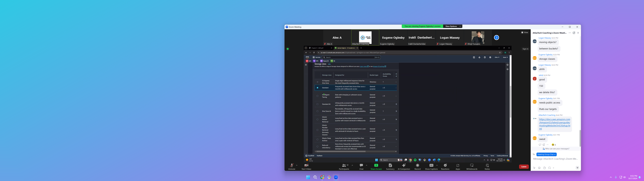644x181 pixels.
Task: Click the green Share Screen icon
Action: click(x=376, y=165)
